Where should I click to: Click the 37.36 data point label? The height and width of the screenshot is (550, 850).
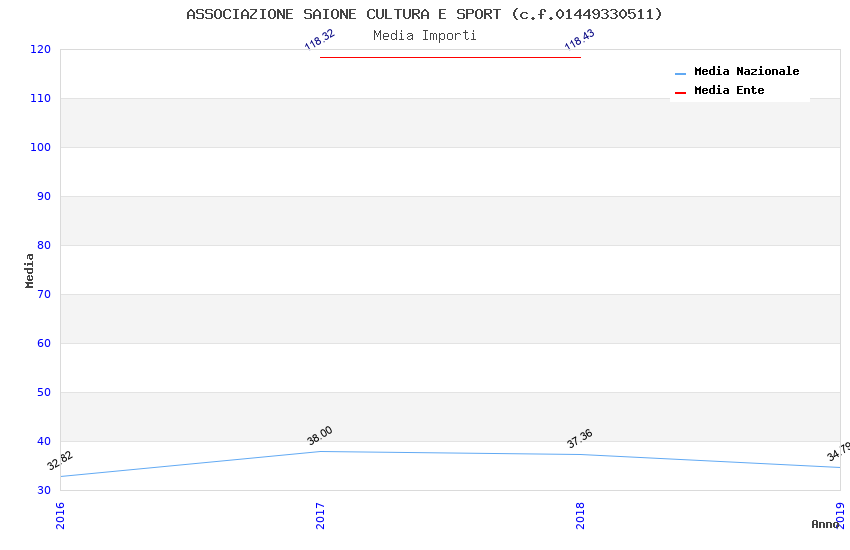point(579,439)
